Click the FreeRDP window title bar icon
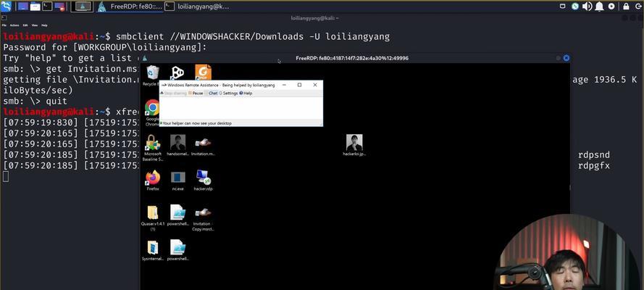The width and height of the screenshot is (644, 290). (145, 58)
